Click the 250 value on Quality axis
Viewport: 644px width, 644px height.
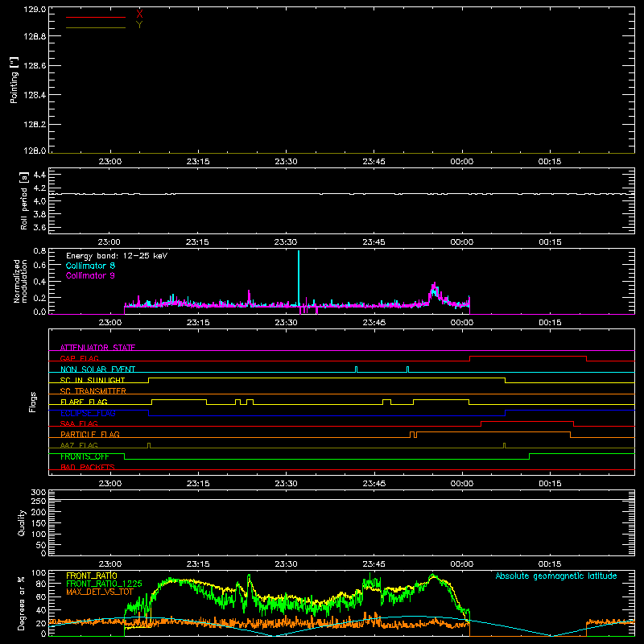click(x=38, y=501)
